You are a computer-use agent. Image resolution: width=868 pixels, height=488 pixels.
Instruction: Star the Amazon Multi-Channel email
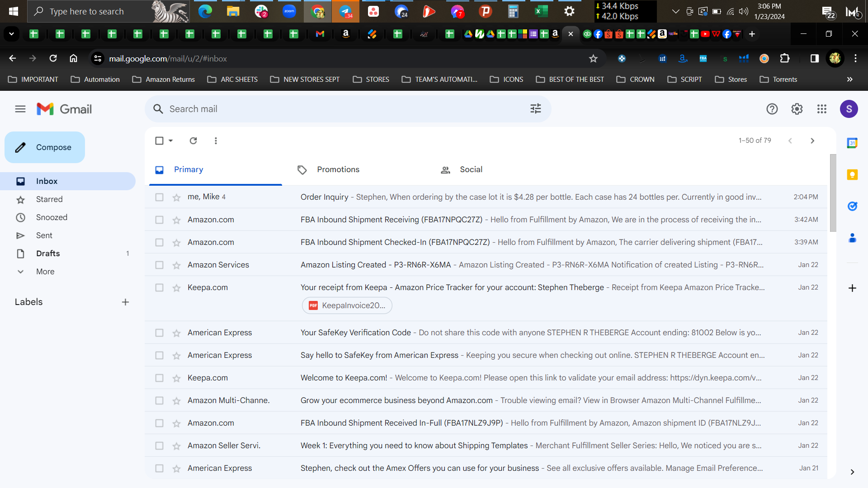(176, 400)
